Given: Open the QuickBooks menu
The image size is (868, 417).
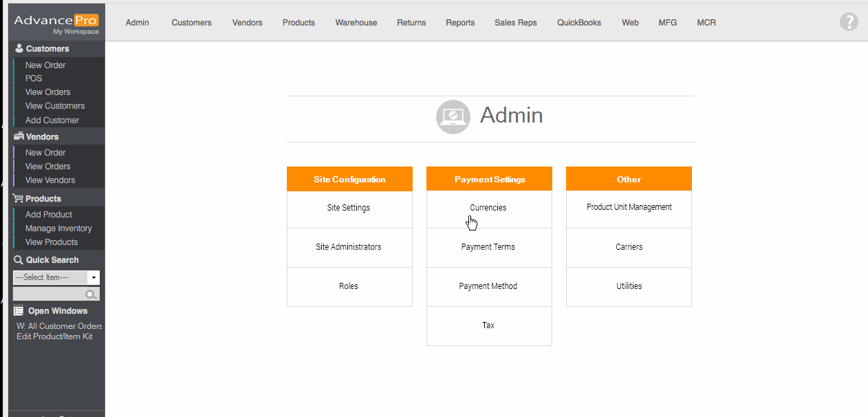Looking at the screenshot, I should pyautogui.click(x=578, y=23).
